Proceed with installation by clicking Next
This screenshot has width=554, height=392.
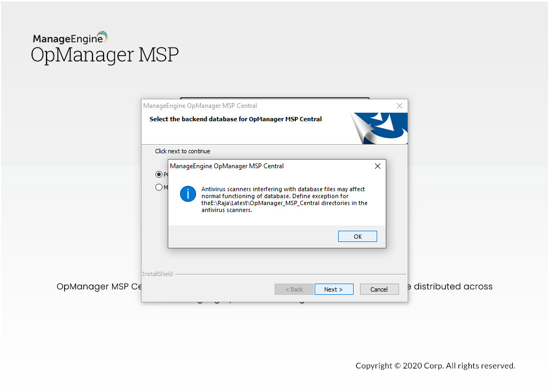[x=334, y=289]
